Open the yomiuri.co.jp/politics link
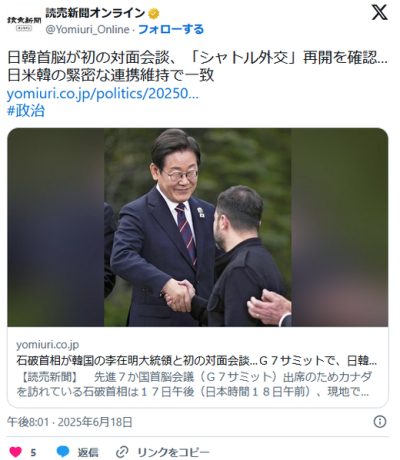This screenshot has width=400, height=460. tap(103, 94)
